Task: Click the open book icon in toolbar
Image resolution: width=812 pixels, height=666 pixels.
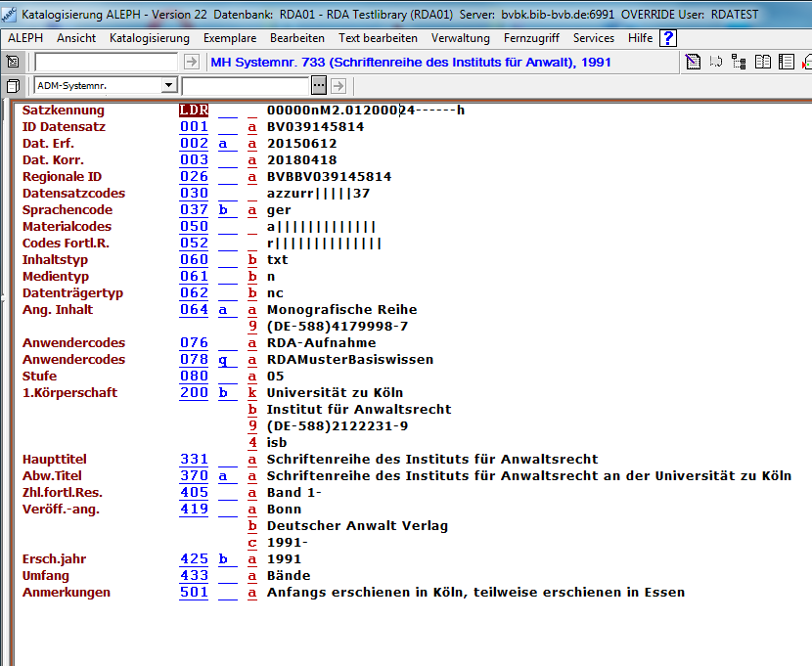Action: point(762,62)
